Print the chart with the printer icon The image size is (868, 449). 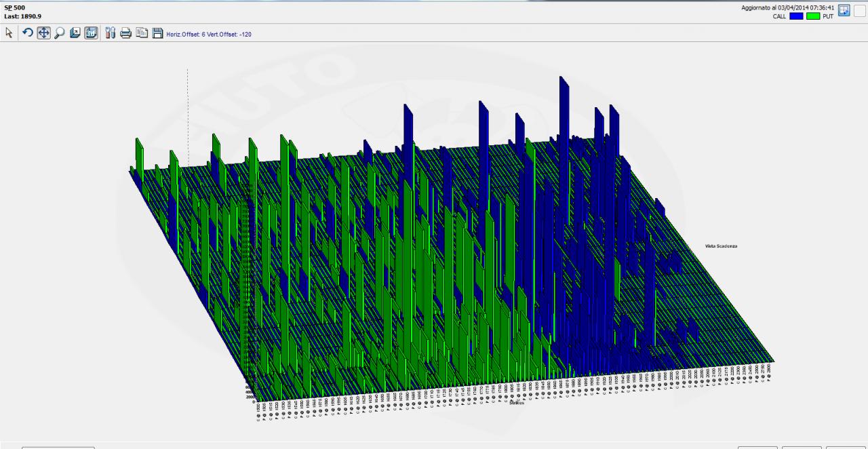tap(125, 33)
